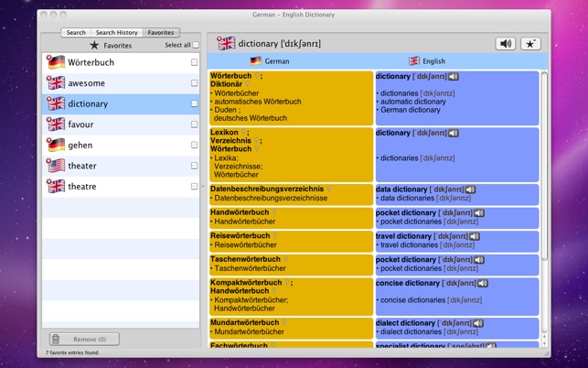Select 'awesome' in favorites list
Screen dimensions: 588x368
coord(121,83)
